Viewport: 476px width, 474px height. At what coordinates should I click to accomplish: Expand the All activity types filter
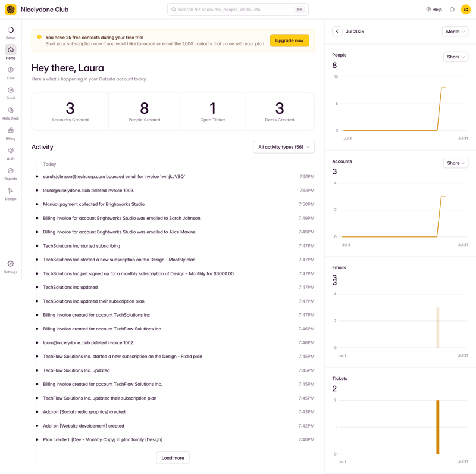click(x=284, y=147)
